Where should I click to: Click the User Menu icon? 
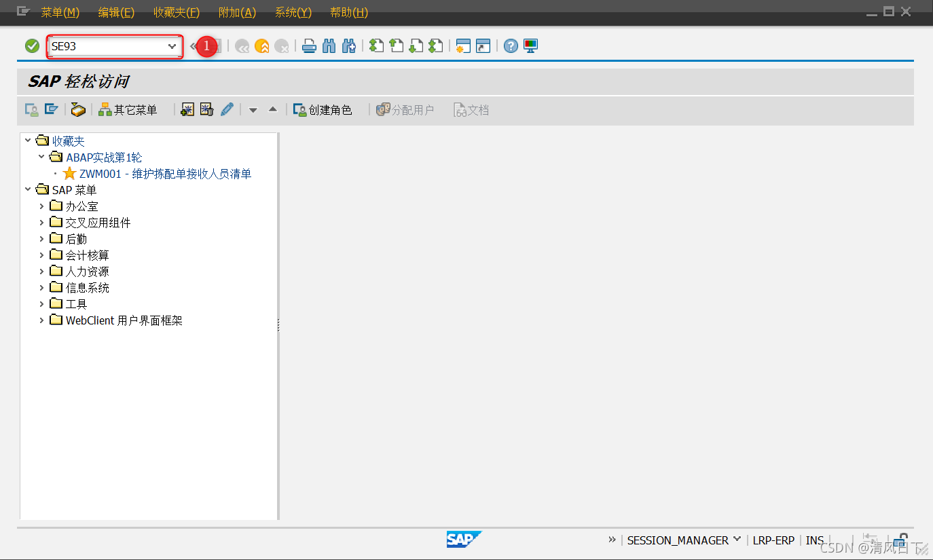pos(31,109)
